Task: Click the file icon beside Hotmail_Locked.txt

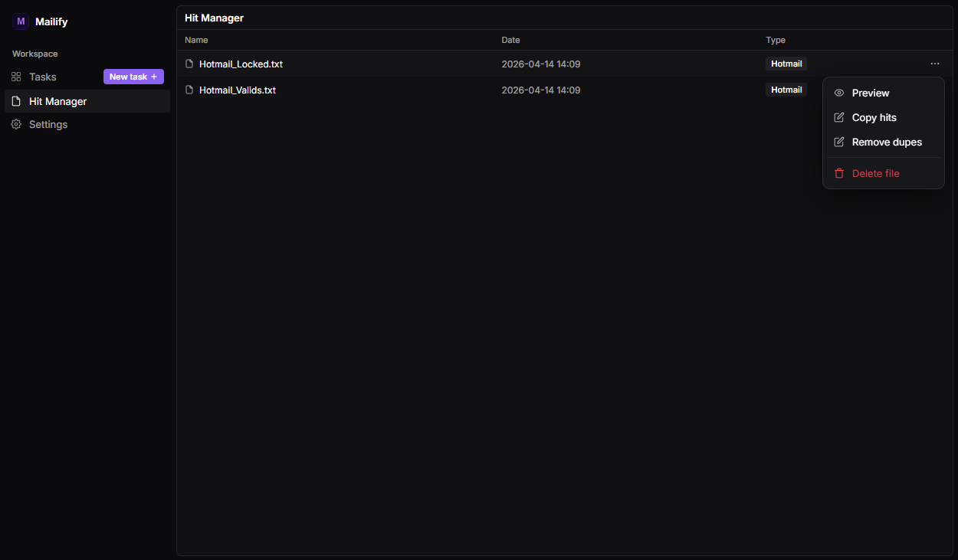Action: tap(189, 64)
